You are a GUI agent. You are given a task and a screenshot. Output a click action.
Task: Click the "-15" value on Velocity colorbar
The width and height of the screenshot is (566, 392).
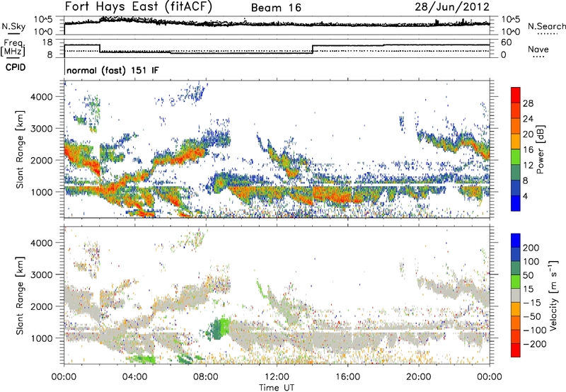(x=532, y=303)
